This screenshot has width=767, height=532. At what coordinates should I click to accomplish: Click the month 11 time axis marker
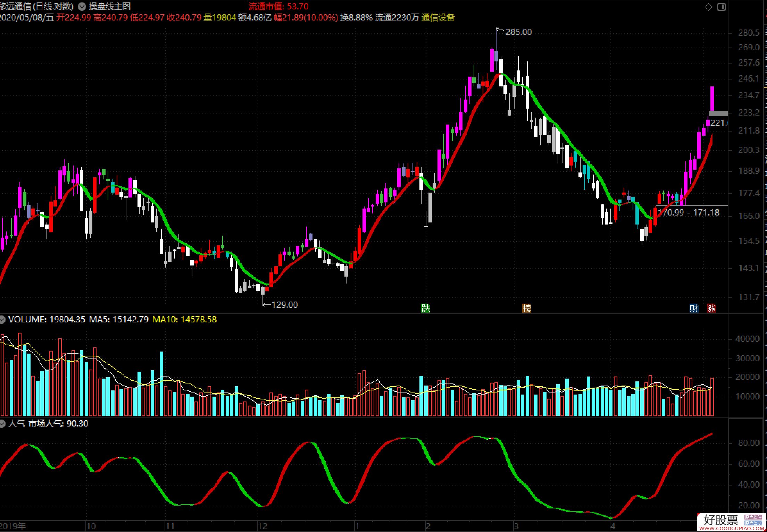tap(170, 526)
